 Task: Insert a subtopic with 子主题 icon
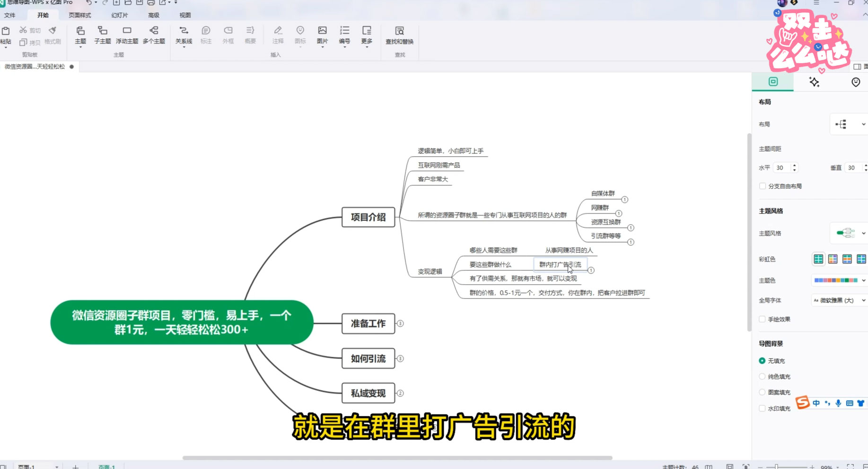(102, 34)
